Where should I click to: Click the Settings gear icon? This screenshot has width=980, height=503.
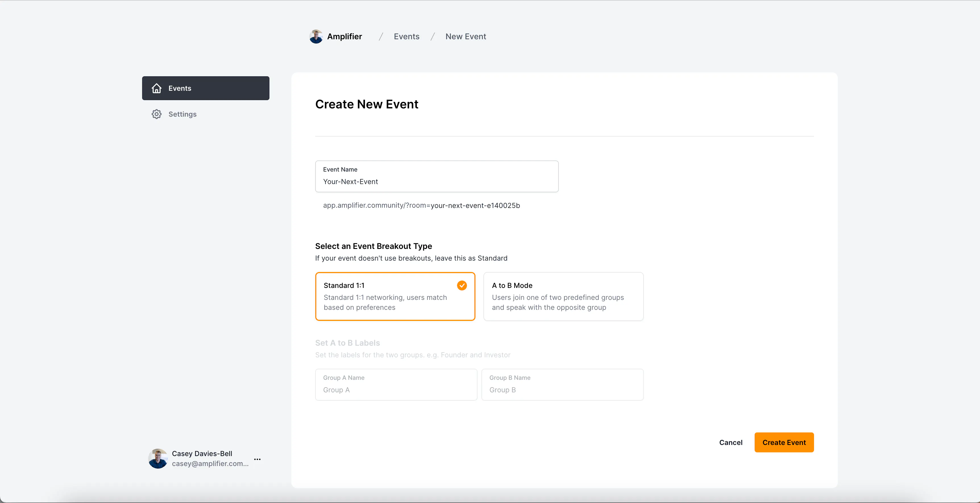156,114
